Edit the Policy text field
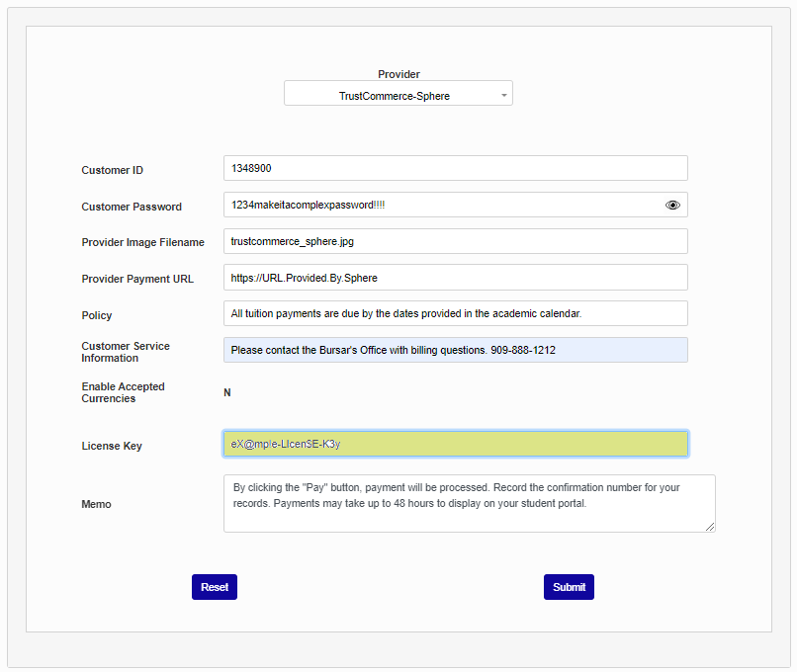 [x=455, y=314]
